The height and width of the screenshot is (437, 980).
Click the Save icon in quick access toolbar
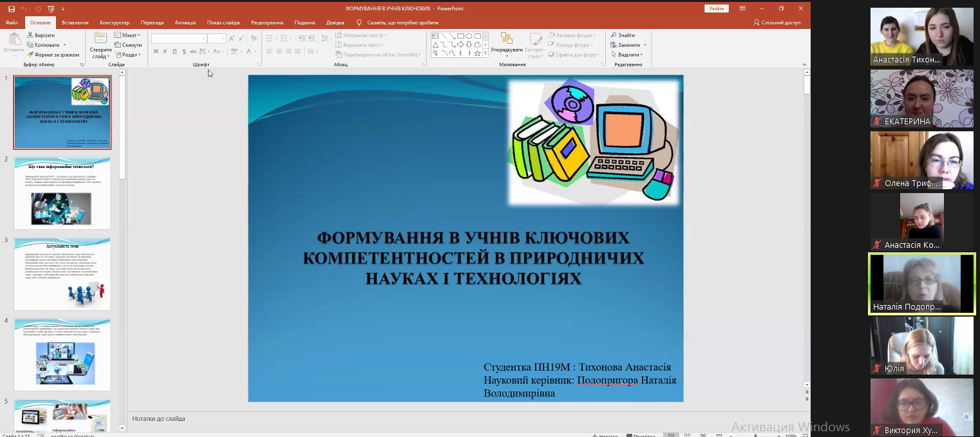click(11, 9)
